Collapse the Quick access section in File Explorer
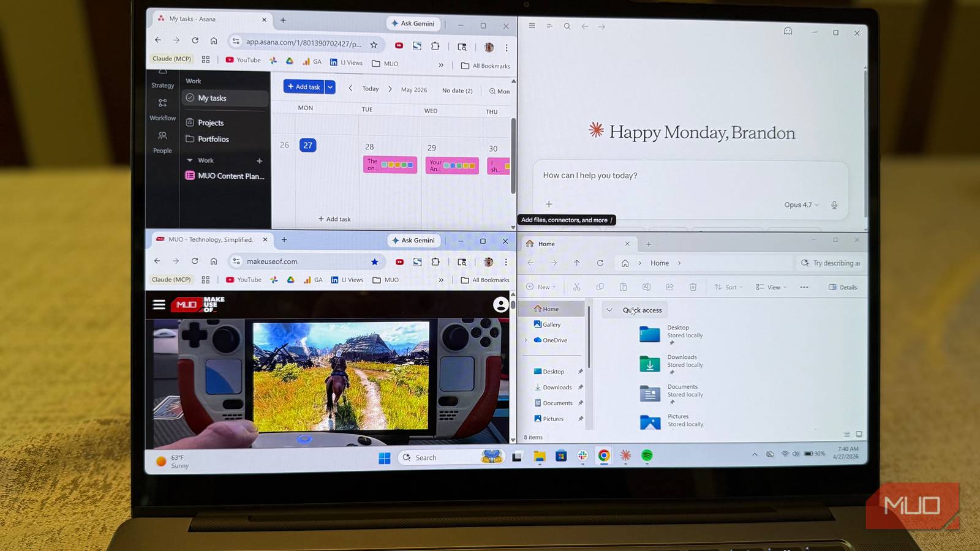This screenshot has height=551, width=980. click(x=609, y=310)
